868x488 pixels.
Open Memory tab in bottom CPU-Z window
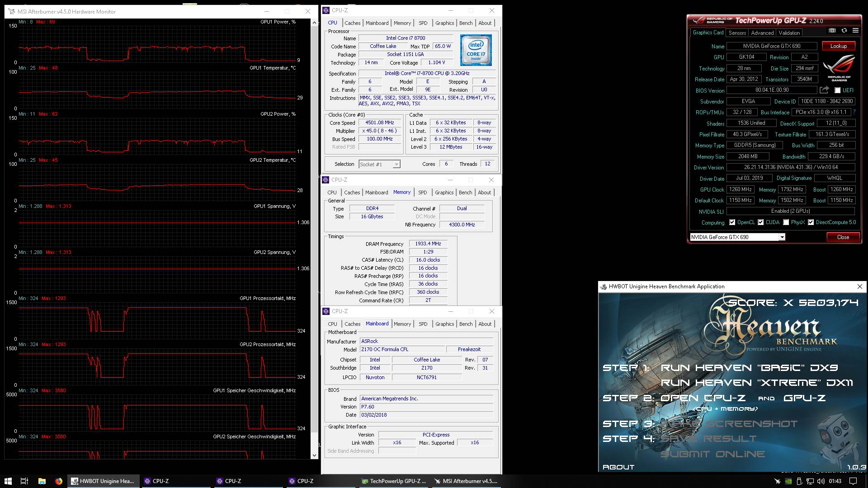402,324
